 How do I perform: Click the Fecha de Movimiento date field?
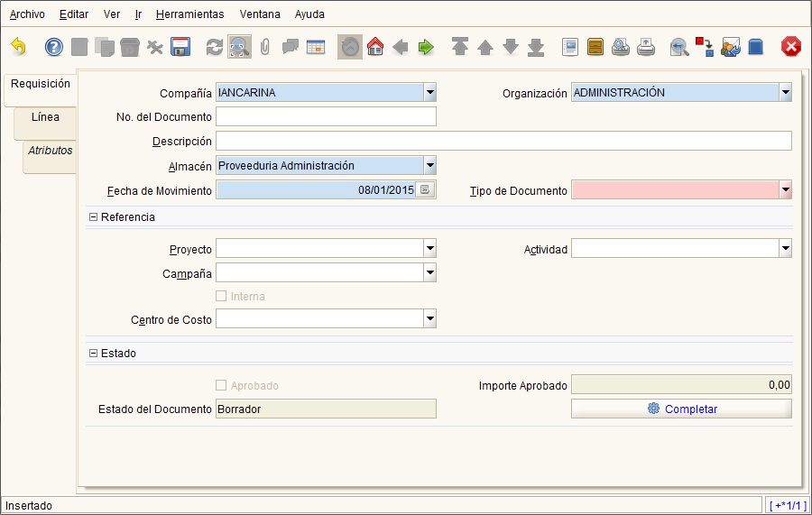coord(317,190)
